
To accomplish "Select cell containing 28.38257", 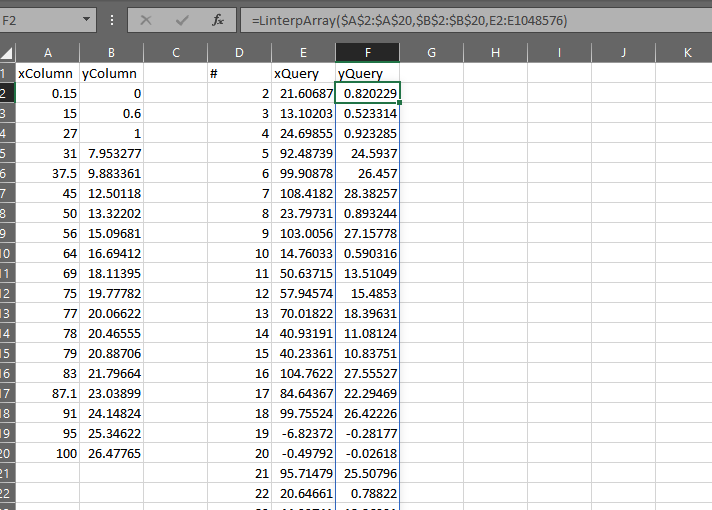I will point(367,193).
